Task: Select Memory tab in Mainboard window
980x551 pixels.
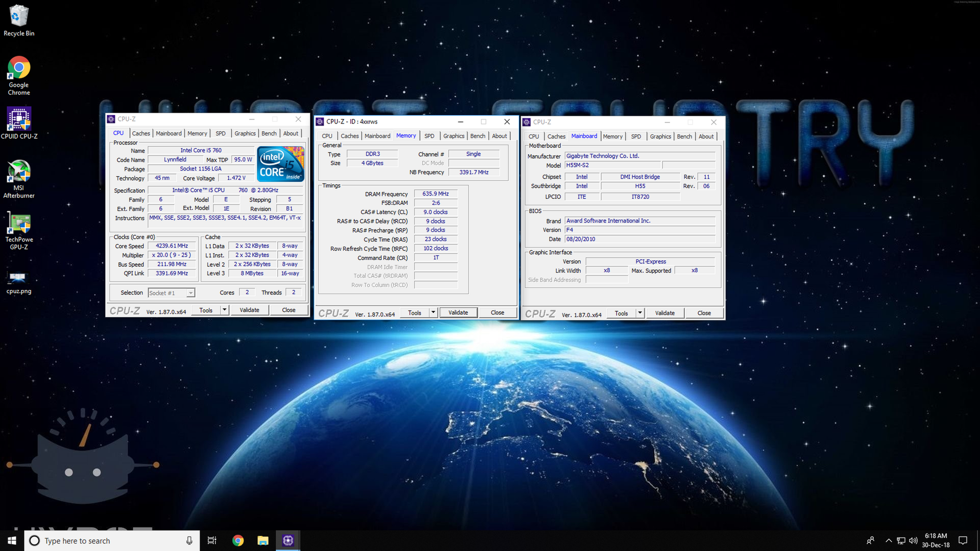Action: point(612,136)
